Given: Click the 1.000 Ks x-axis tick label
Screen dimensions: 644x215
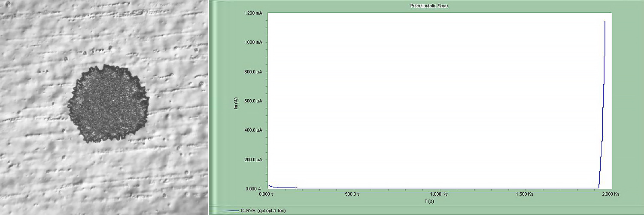Looking at the screenshot, I should 439,194.
